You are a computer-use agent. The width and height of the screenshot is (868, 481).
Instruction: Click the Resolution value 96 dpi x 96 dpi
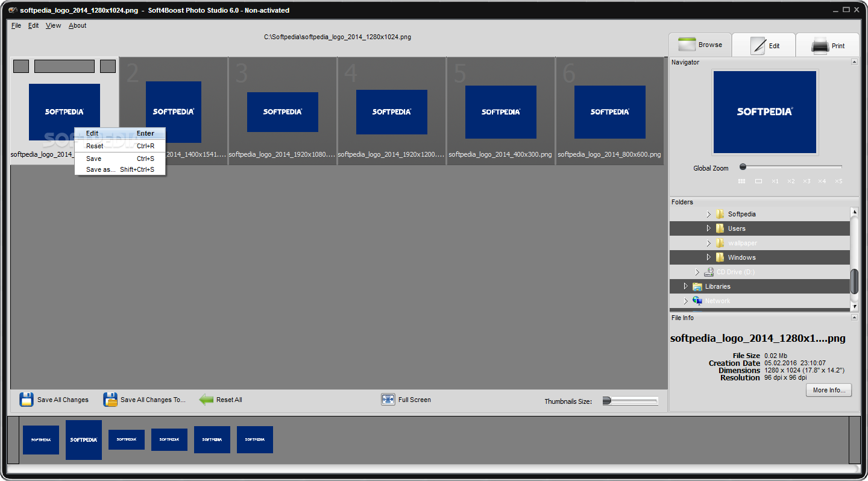[785, 377]
